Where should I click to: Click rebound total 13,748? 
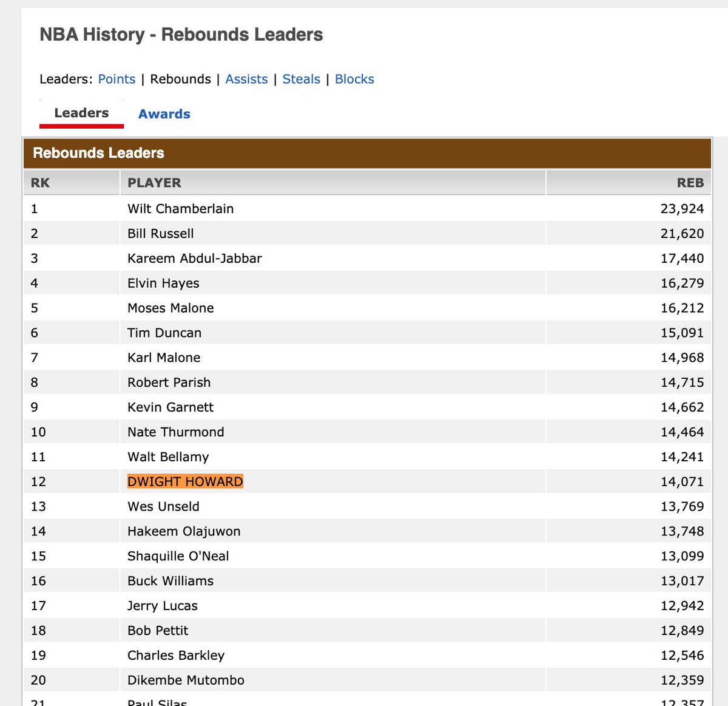(682, 532)
